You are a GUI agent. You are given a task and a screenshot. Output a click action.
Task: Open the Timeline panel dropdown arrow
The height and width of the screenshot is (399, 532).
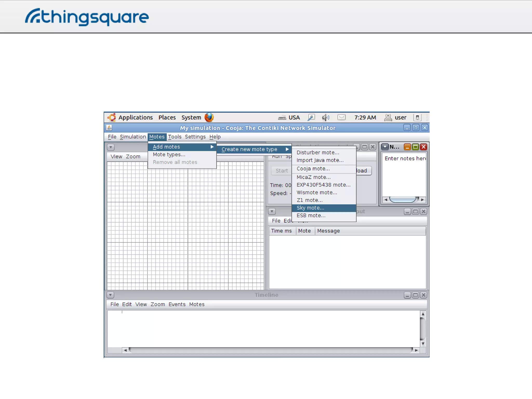pos(110,295)
